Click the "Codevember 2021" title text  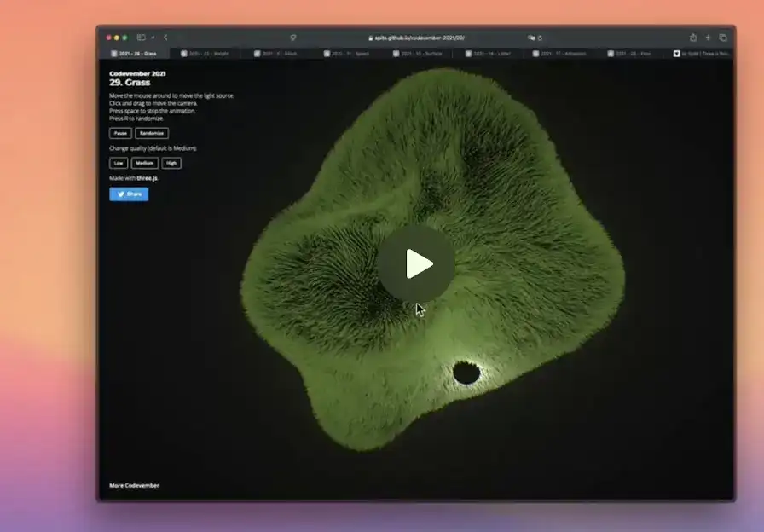click(137, 73)
